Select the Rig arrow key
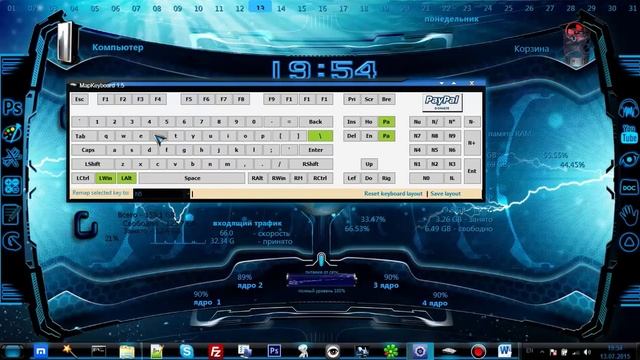 [x=386, y=178]
